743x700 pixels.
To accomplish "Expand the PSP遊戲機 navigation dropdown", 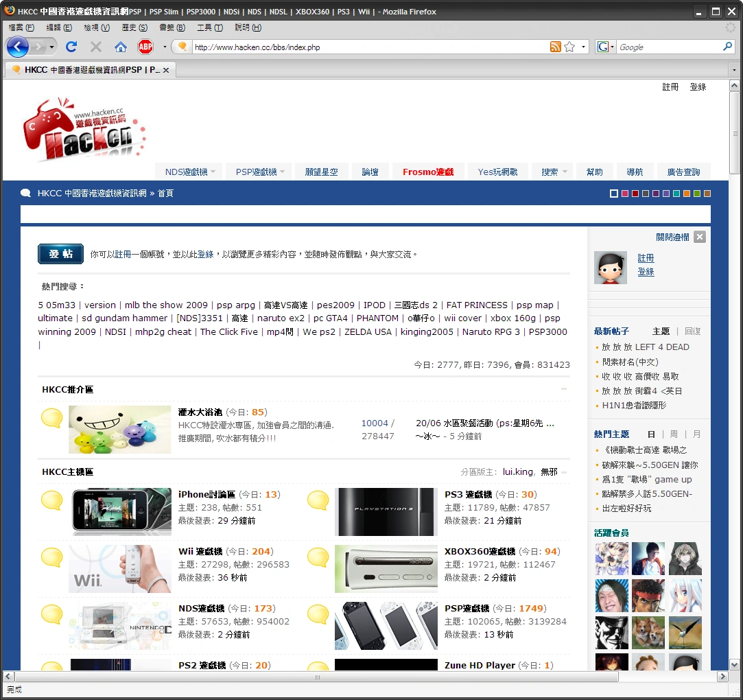I will click(x=283, y=172).
